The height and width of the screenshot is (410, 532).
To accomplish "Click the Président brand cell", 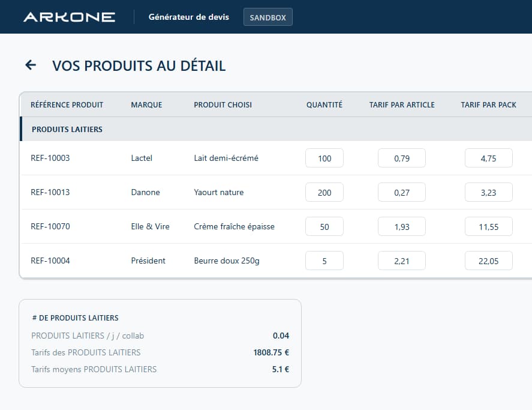I will click(x=148, y=261).
